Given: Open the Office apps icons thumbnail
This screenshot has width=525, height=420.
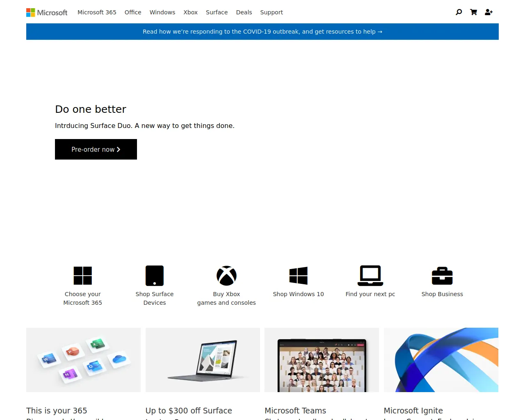Looking at the screenshot, I should (83, 360).
